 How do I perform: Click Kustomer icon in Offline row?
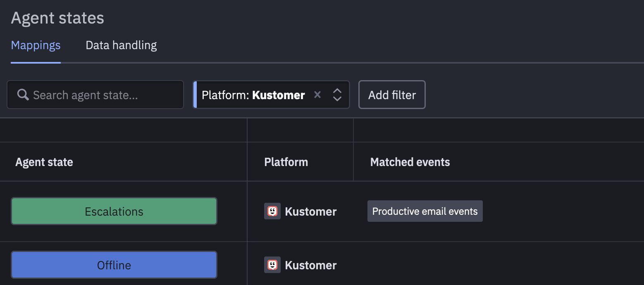click(x=272, y=265)
